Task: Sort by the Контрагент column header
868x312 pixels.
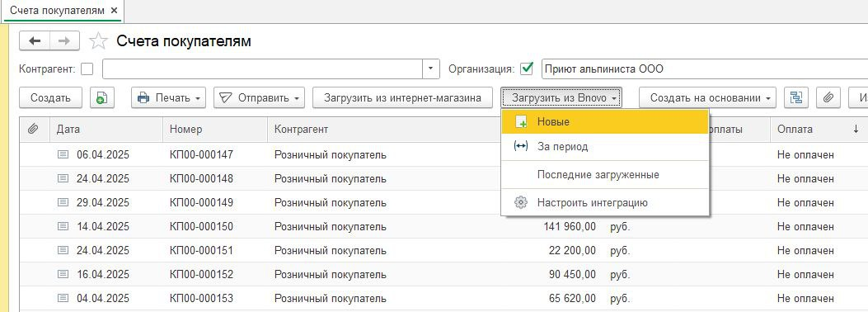Action: (x=383, y=129)
